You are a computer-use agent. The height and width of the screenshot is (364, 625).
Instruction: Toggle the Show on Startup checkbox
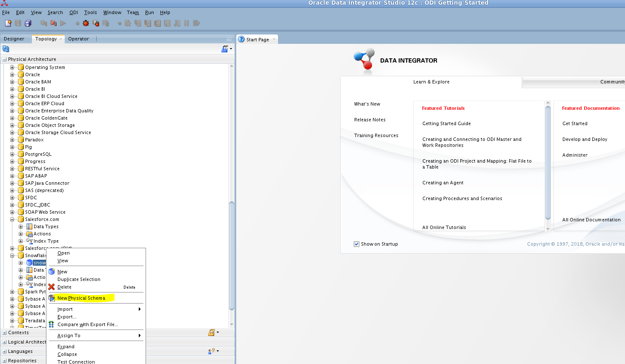click(357, 244)
